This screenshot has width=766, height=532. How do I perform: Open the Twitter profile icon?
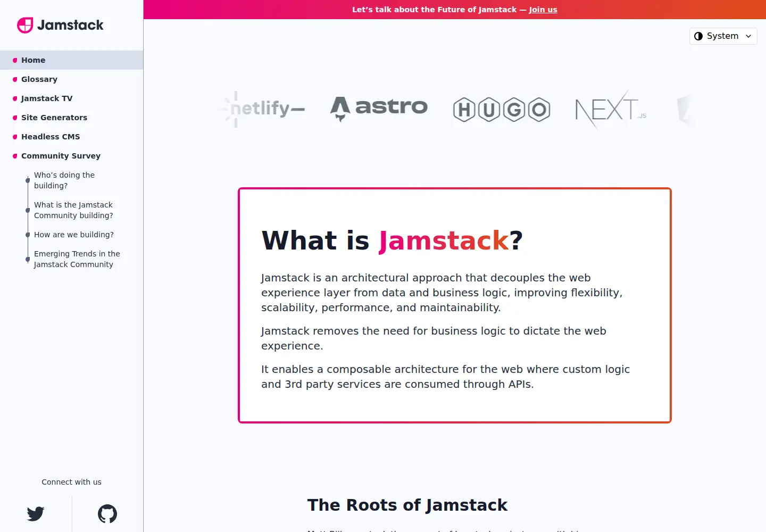pyautogui.click(x=36, y=514)
